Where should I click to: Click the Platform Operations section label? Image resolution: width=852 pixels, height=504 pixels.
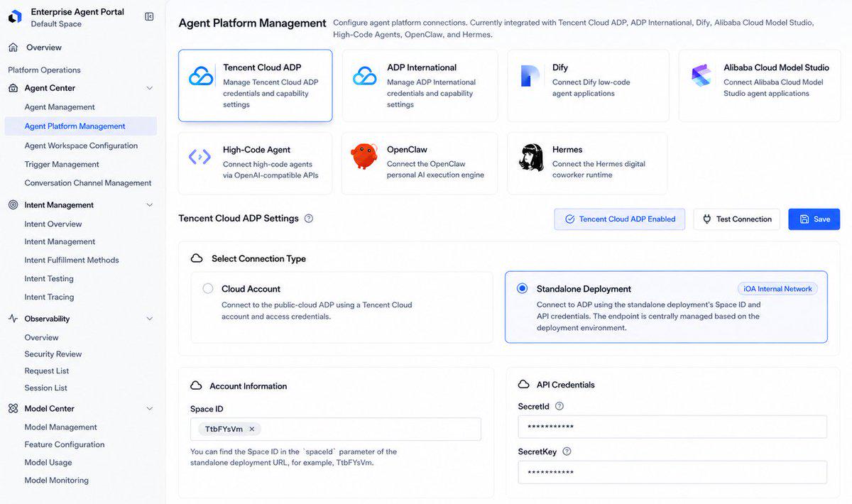pos(44,70)
